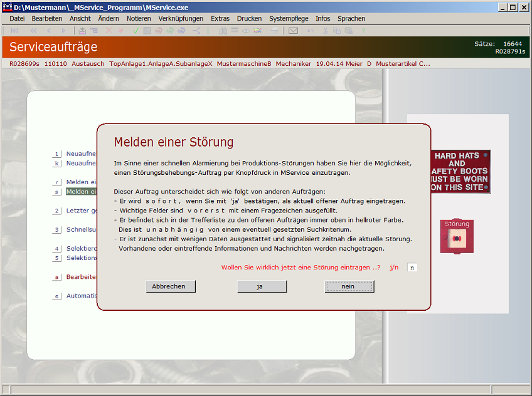Click the red Störung fire alarm image
Viewport: 532px width, 396px height.
click(x=456, y=236)
